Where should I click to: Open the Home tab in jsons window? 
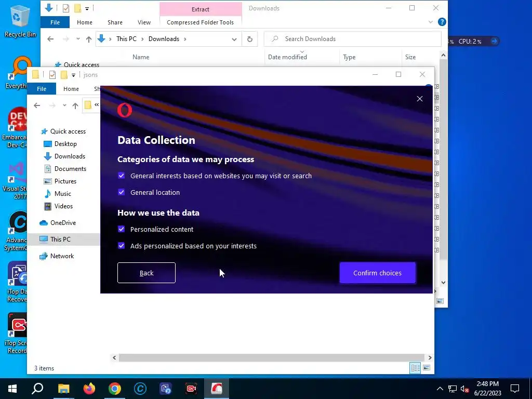(71, 88)
